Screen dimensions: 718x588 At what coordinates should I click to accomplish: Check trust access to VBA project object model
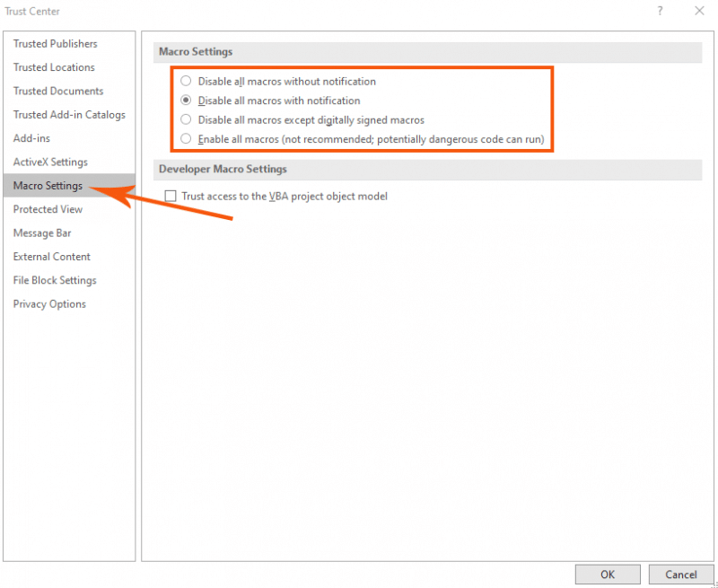coord(170,196)
